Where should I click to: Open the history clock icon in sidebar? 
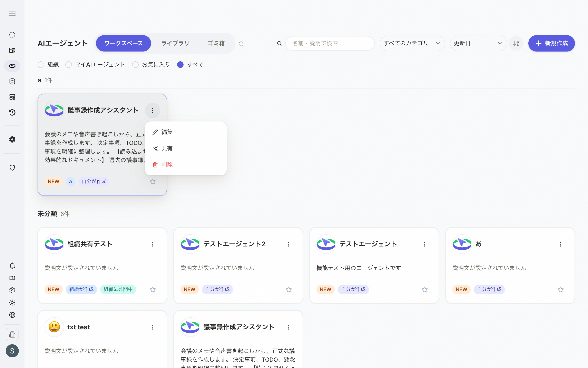point(12,112)
